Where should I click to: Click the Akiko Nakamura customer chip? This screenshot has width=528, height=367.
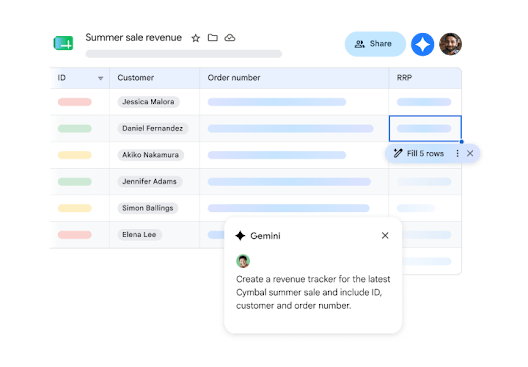[x=151, y=155]
